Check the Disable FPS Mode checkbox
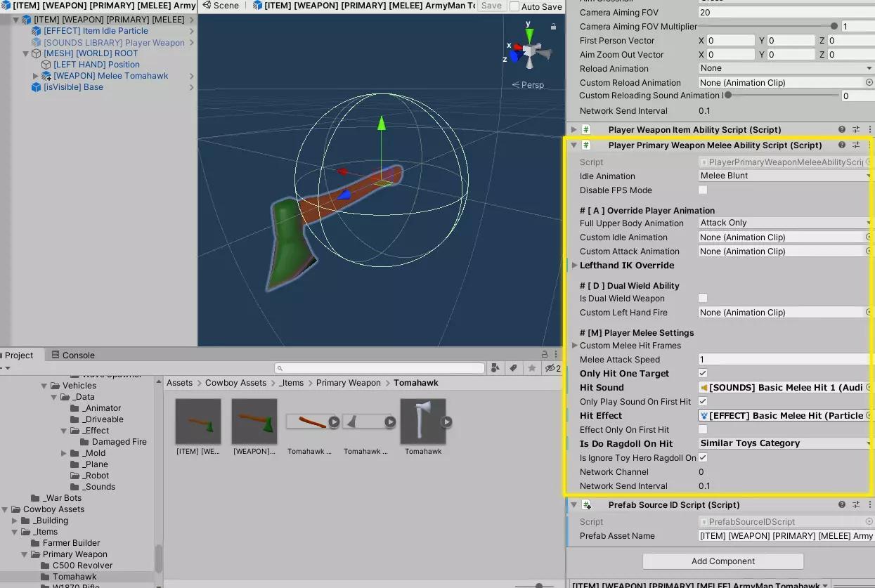 pos(703,190)
